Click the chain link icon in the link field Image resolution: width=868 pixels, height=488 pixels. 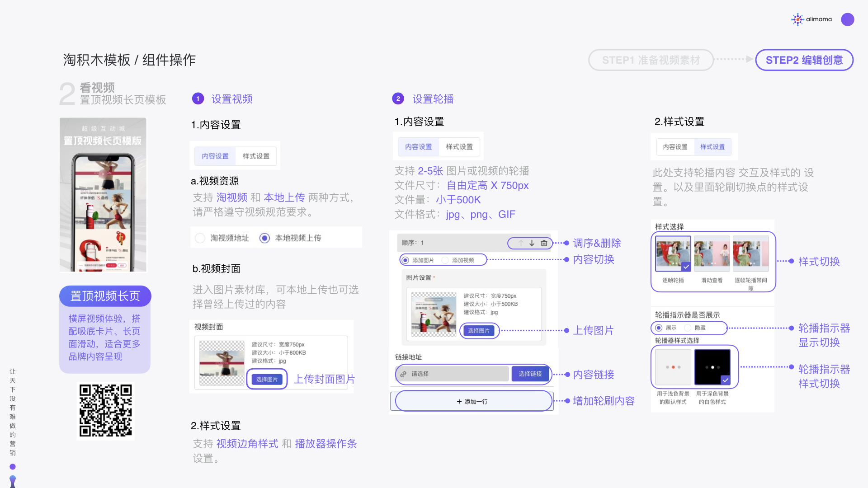tap(403, 374)
